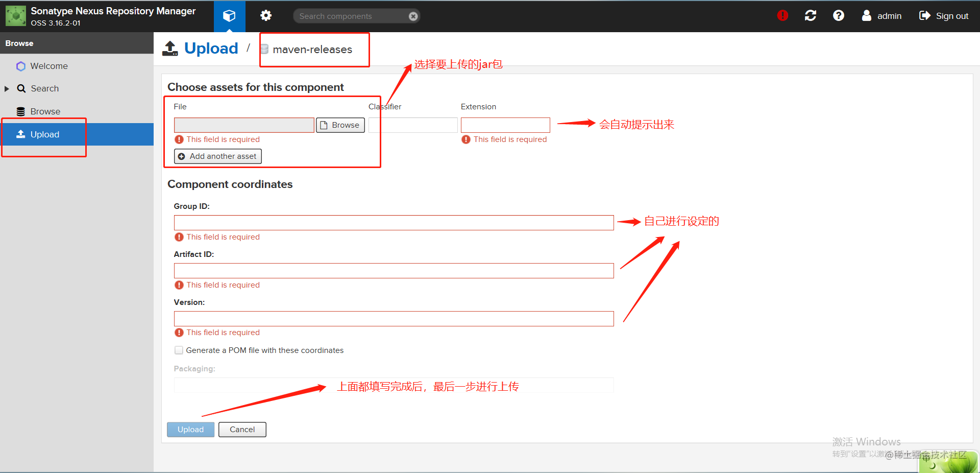
Task: Click the Group ID input field
Action: point(394,223)
